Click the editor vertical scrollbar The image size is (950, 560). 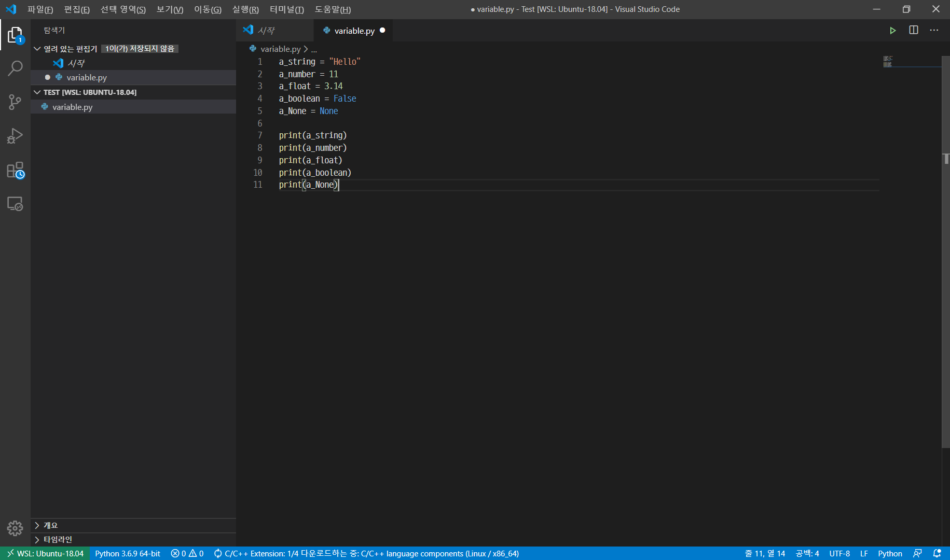(x=946, y=251)
